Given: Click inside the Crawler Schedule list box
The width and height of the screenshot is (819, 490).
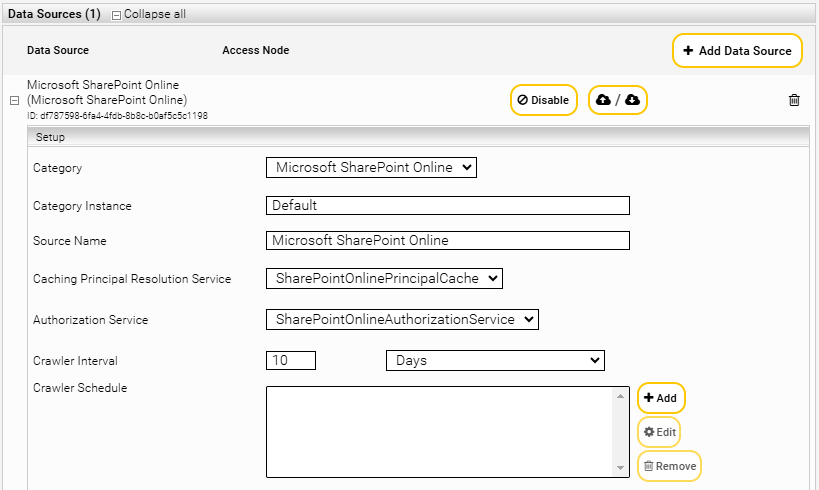Looking at the screenshot, I should tap(440, 432).
